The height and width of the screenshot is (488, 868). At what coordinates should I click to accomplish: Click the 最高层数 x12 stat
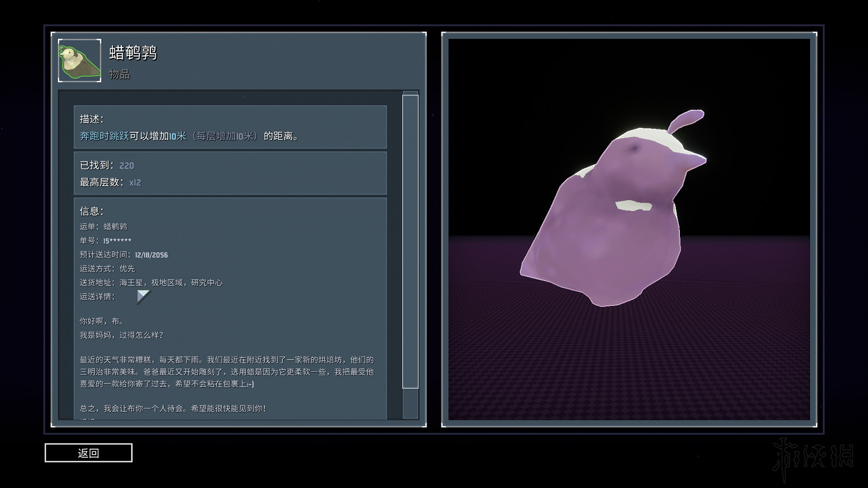click(135, 183)
